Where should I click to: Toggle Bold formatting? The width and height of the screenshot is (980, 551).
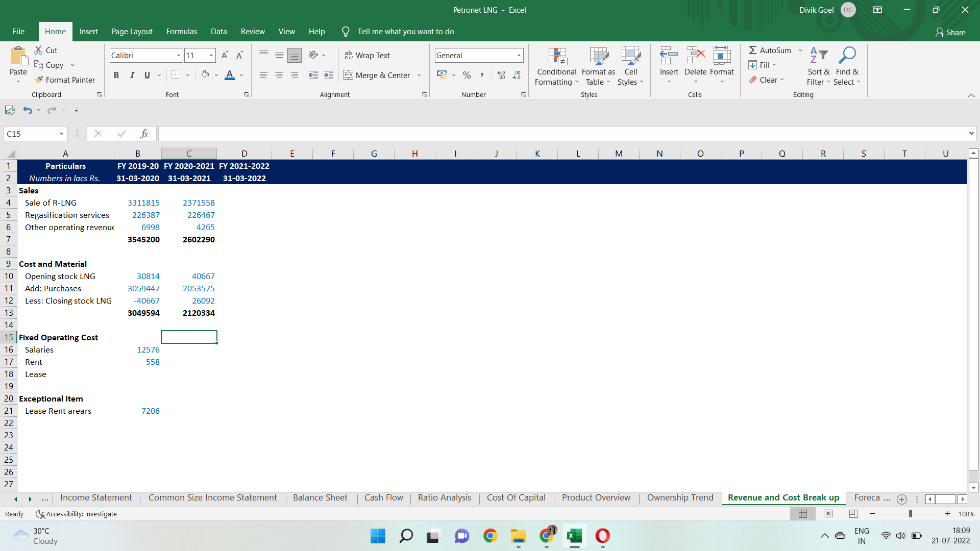pyautogui.click(x=116, y=75)
